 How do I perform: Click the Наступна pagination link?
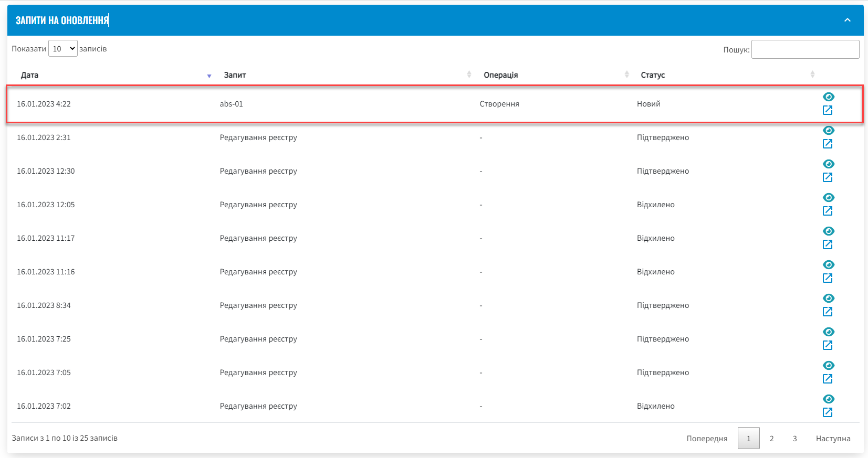tap(833, 439)
